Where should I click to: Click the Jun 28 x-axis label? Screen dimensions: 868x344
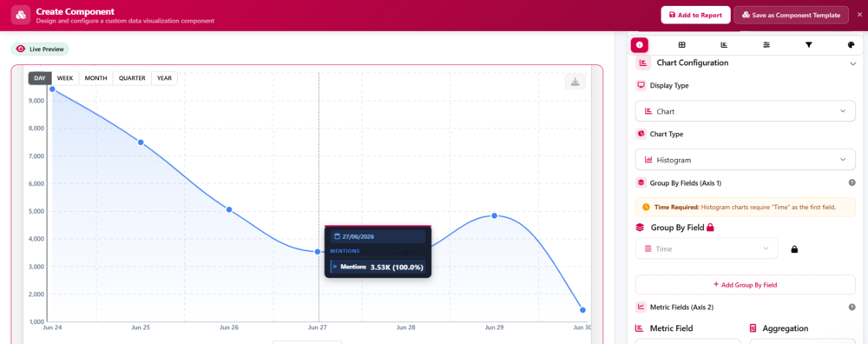pyautogui.click(x=405, y=327)
